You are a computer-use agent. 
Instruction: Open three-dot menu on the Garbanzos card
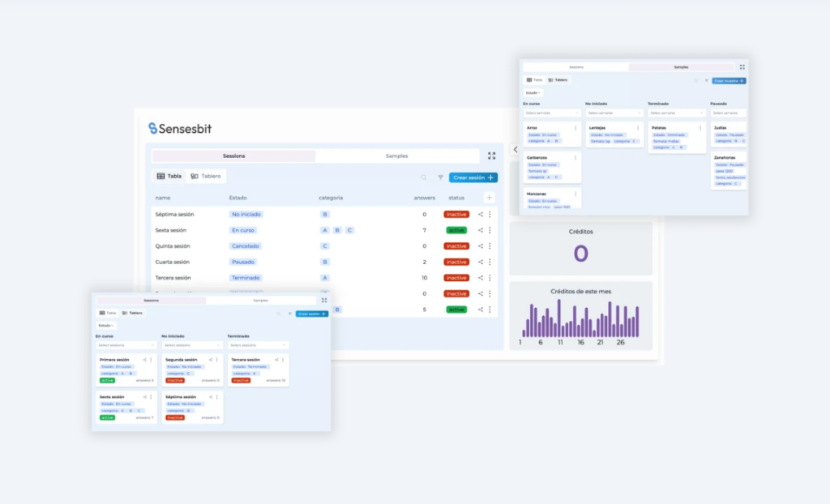pyautogui.click(x=575, y=157)
